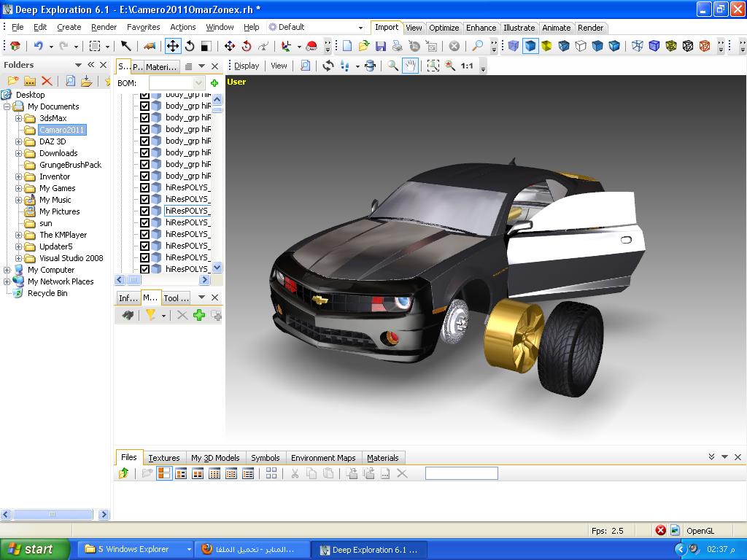Click the green up-folder arrow in Files panel
The width and height of the screenshot is (747, 560).
pos(124,472)
